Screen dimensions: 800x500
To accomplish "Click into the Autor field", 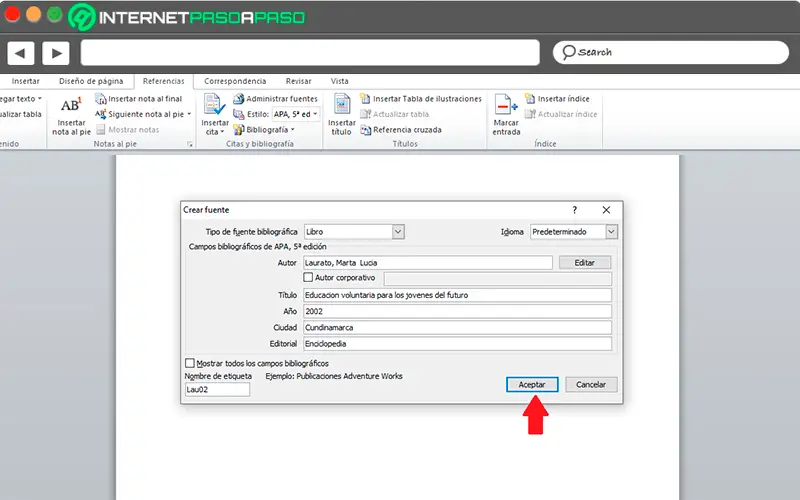I will (428, 263).
